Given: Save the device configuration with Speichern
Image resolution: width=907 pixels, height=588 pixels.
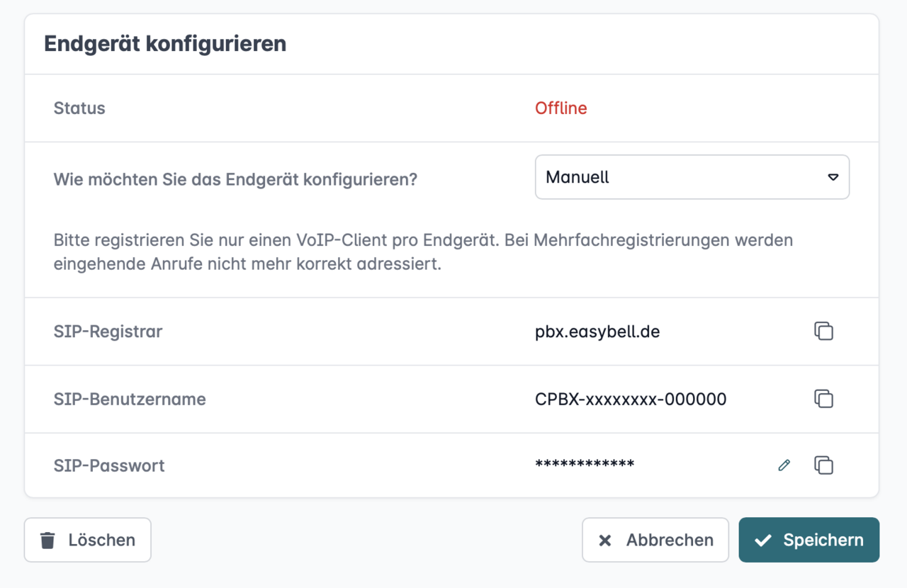Looking at the screenshot, I should click(x=809, y=540).
